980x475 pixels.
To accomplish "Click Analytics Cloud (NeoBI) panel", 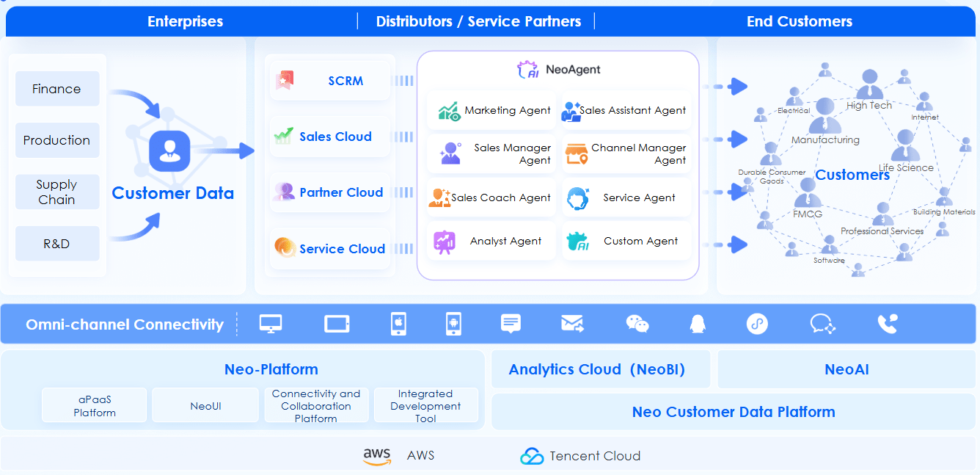I will (601, 369).
